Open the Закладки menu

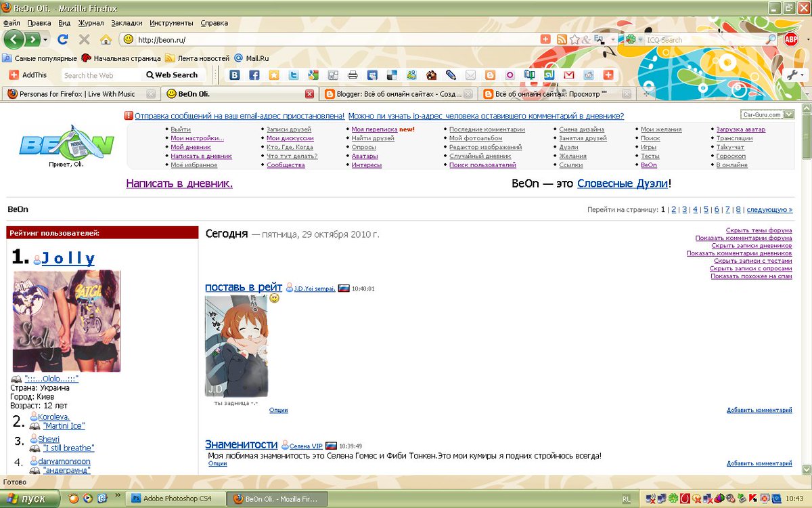click(127, 23)
